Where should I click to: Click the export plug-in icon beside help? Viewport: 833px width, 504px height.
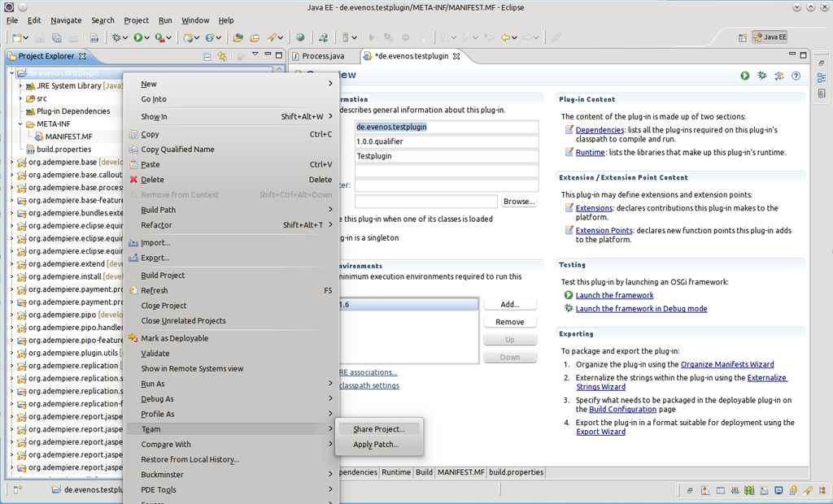pos(778,76)
